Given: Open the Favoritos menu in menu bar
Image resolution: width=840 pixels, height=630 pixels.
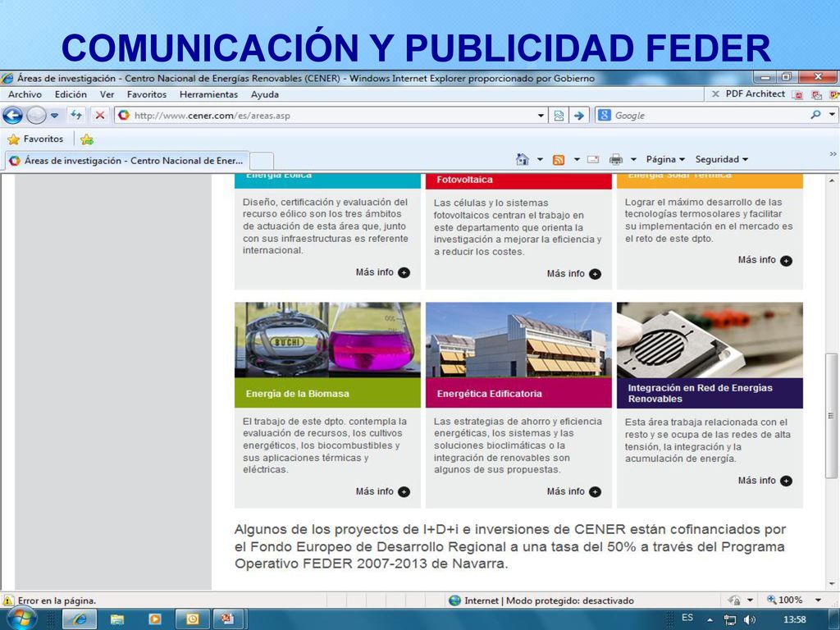Looking at the screenshot, I should coord(147,94).
